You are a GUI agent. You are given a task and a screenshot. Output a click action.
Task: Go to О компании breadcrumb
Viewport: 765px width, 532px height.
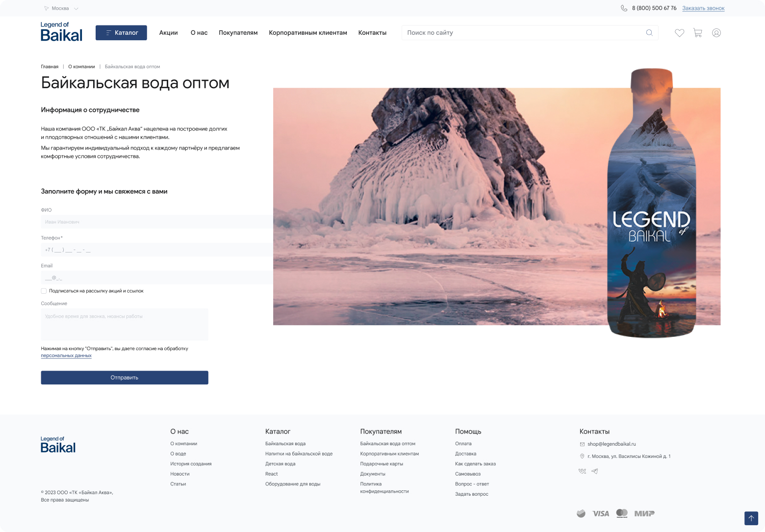tap(81, 67)
